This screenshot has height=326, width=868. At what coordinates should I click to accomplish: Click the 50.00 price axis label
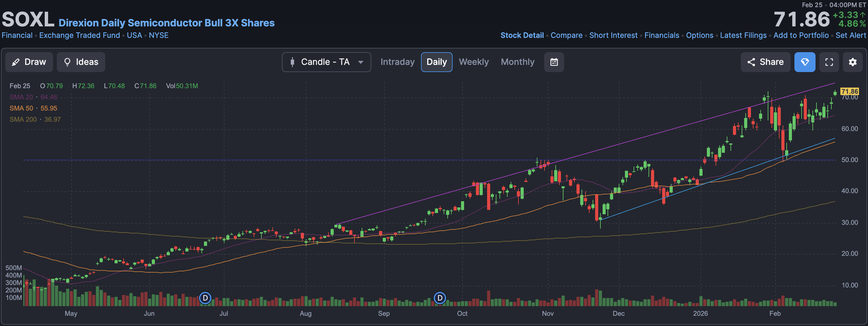tap(849, 160)
